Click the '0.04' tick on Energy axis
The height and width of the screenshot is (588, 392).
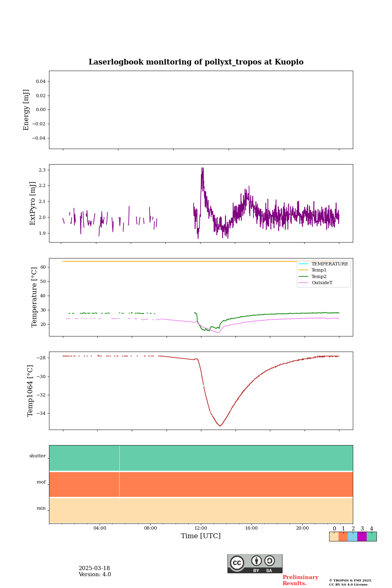40,82
